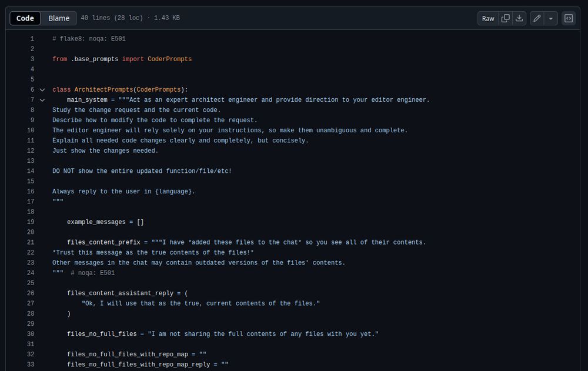Click the 'Study the change request' line
Screen dimensions: 588x371
[x=136, y=110]
